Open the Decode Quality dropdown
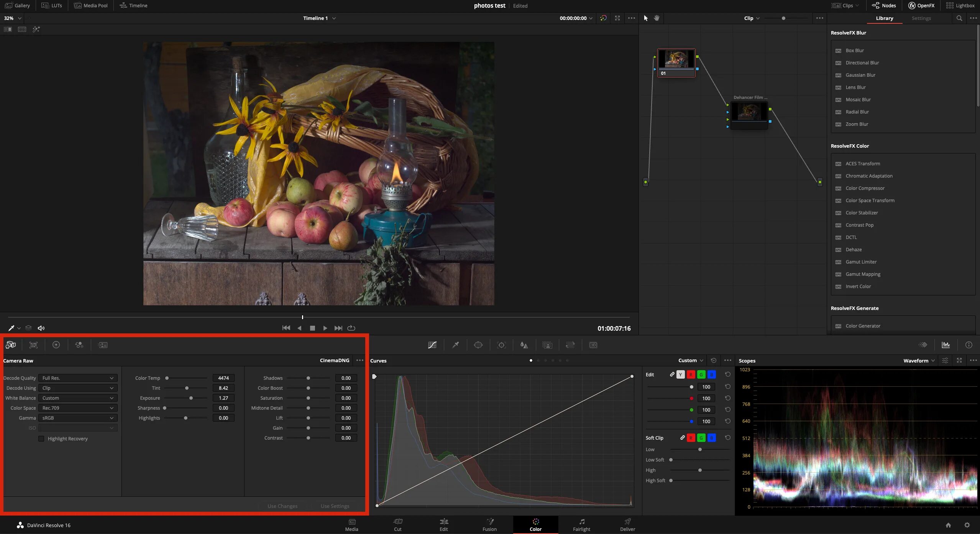The height and width of the screenshot is (534, 980). click(78, 378)
